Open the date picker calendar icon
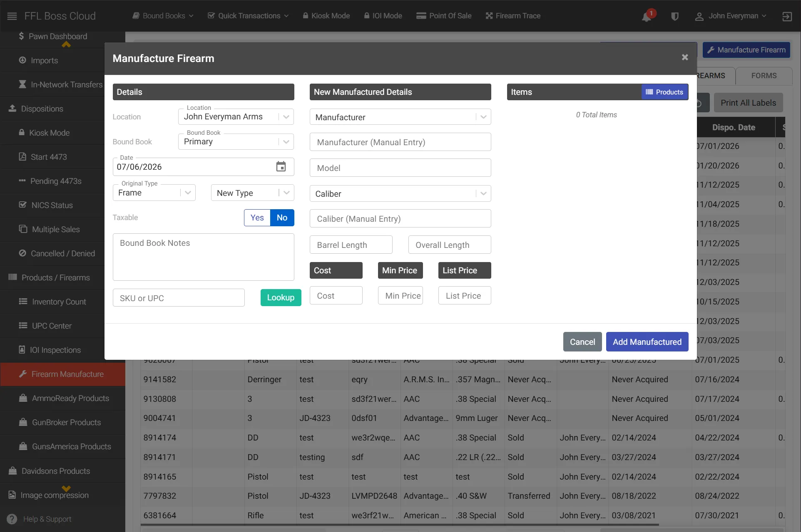 [x=281, y=167]
